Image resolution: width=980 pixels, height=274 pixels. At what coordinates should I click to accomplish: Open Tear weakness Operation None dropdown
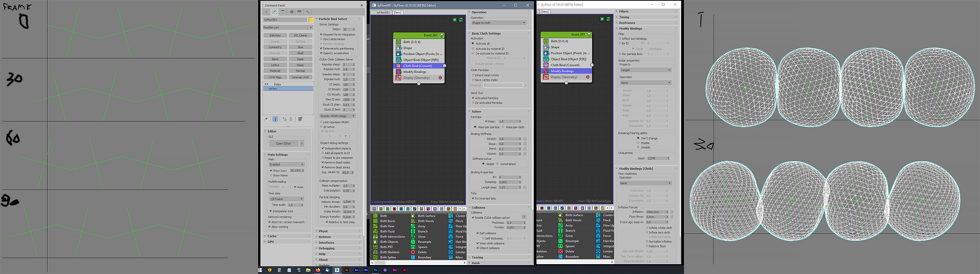coord(646,183)
